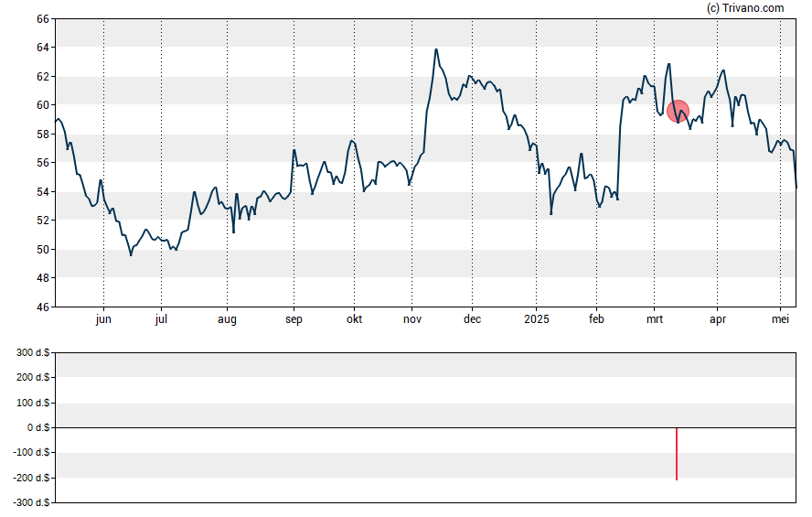This screenshot has width=812, height=517.
Task: Select the 'jun' month label
Action: click(x=103, y=319)
